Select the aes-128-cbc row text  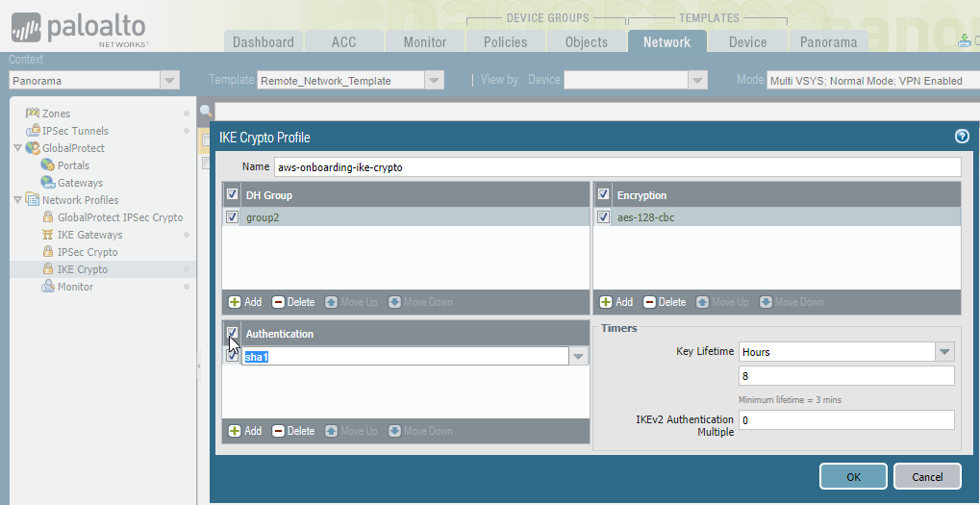pos(645,217)
